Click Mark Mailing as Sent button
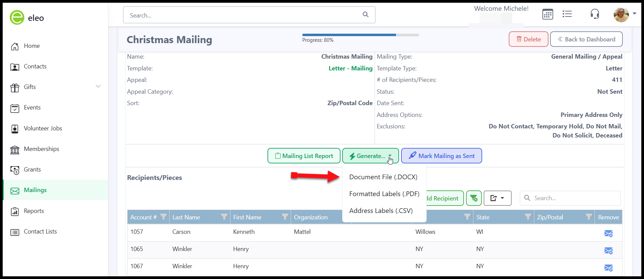The width and height of the screenshot is (644, 279). [x=441, y=156]
